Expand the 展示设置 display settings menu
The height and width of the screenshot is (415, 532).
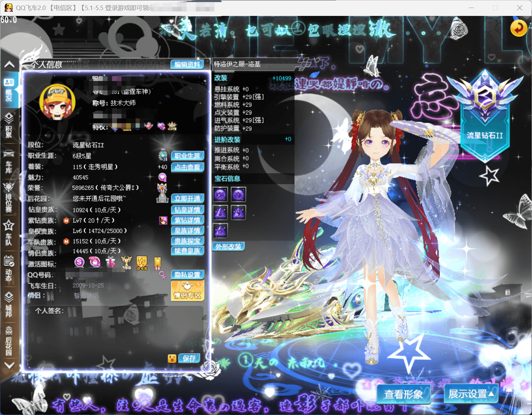pos(471,394)
